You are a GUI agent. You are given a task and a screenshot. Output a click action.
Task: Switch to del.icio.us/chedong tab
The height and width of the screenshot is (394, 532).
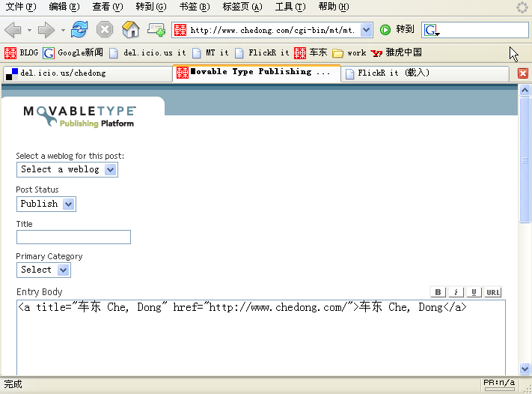pos(88,73)
